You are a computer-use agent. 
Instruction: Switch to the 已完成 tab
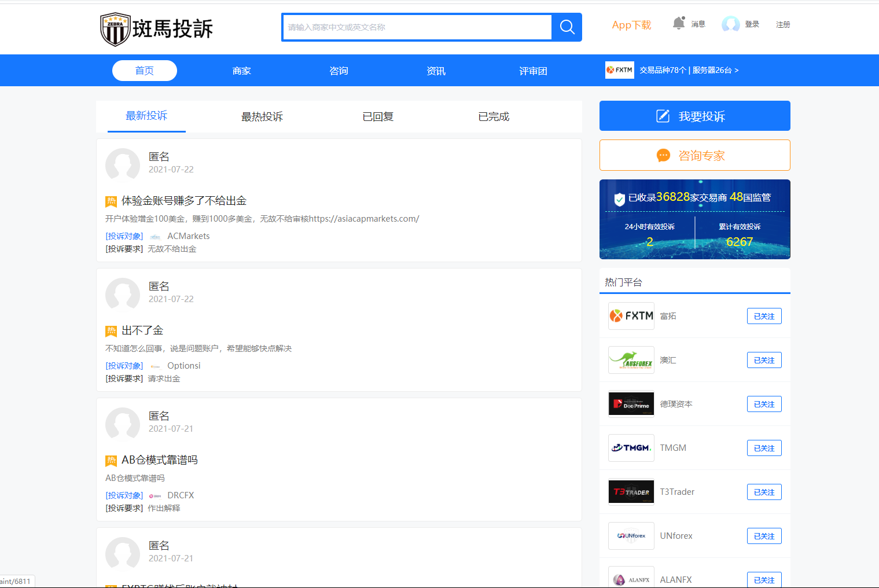[494, 117]
